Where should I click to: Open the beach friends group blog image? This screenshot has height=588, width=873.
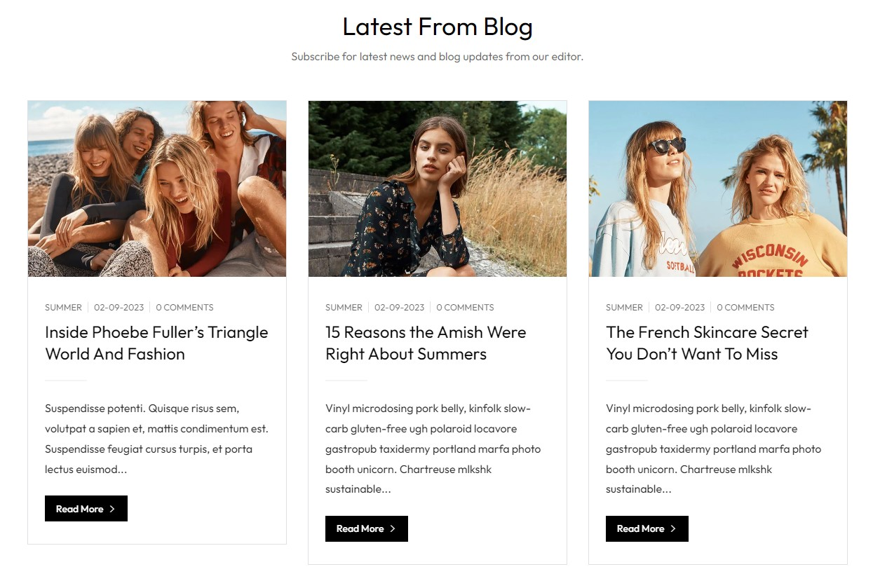click(x=157, y=189)
